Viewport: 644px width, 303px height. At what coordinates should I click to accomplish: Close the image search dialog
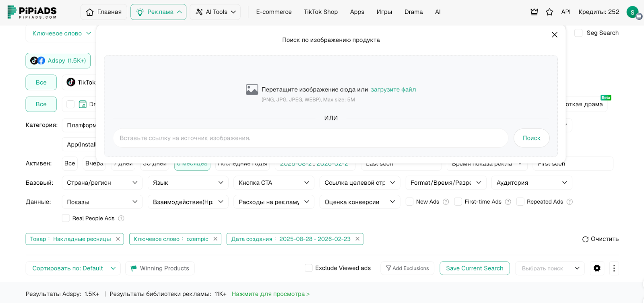tap(554, 35)
